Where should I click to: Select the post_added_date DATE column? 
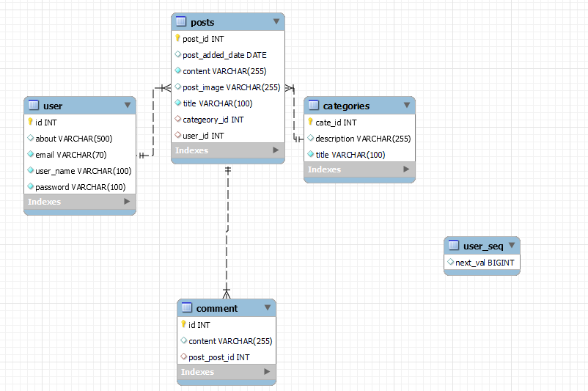click(228, 55)
